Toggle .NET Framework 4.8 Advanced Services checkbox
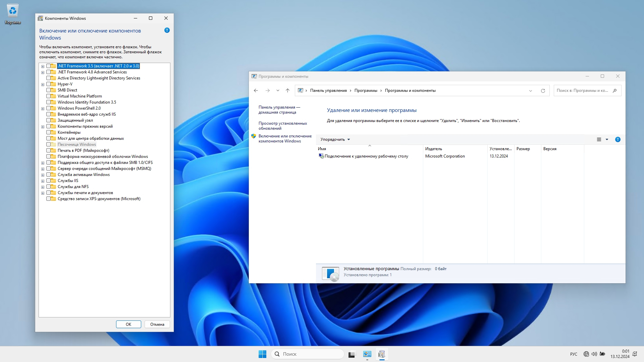Viewport: 644px width, 362px height. (49, 72)
